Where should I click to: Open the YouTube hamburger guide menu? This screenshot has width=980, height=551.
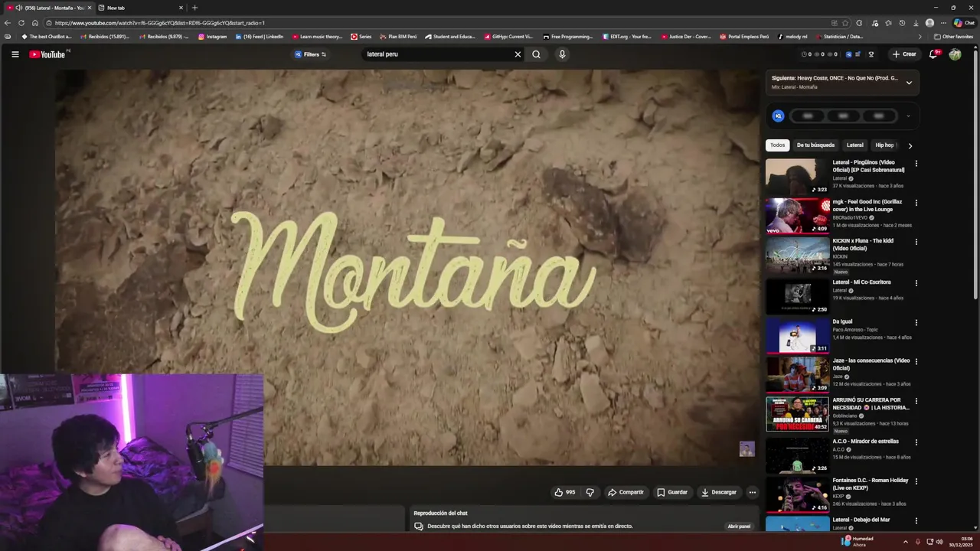coord(15,54)
